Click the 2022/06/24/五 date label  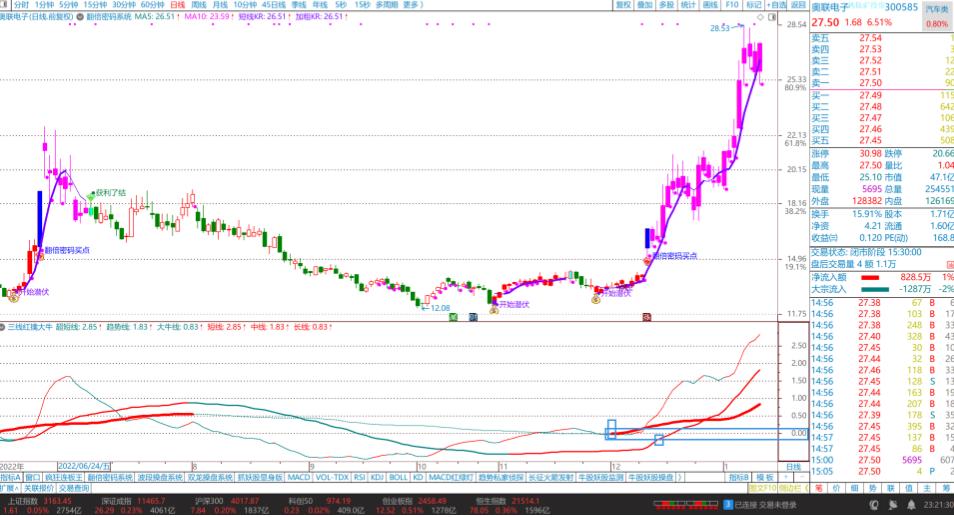pyautogui.click(x=84, y=467)
